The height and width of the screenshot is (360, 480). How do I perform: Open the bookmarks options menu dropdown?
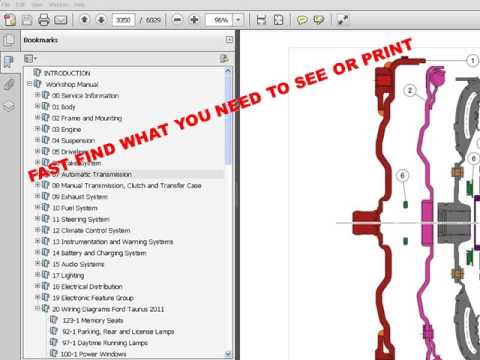(x=30, y=59)
